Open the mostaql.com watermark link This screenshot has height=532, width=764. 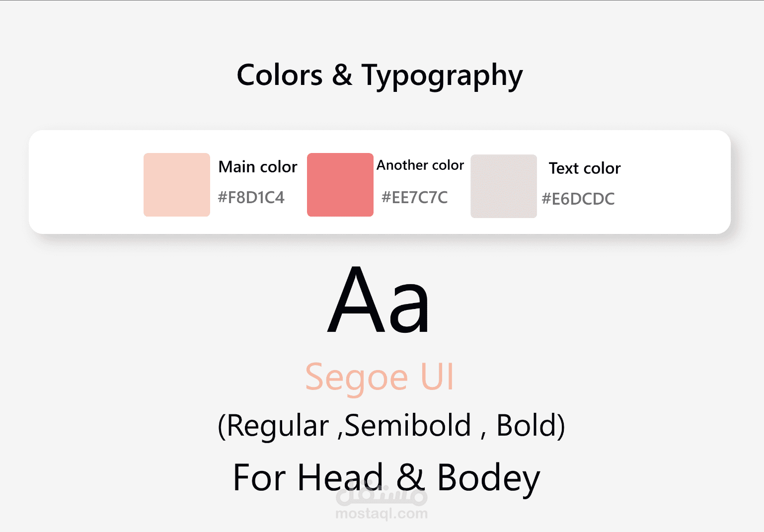tap(382, 514)
